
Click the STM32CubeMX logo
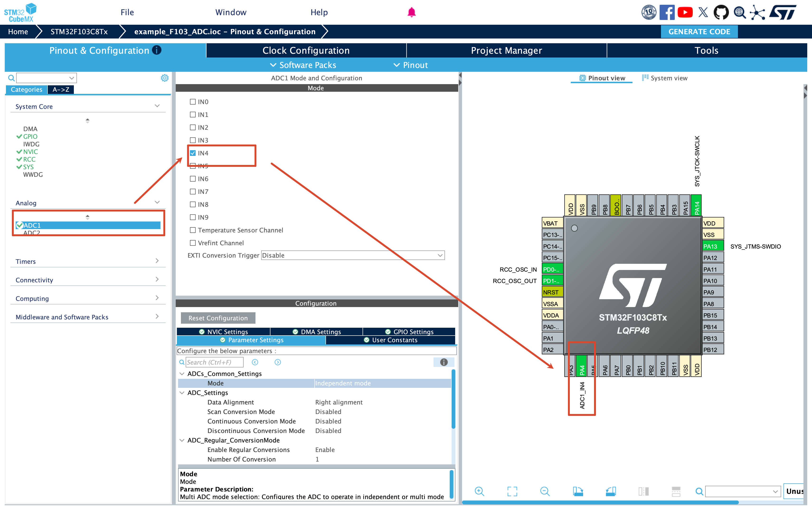[20, 13]
